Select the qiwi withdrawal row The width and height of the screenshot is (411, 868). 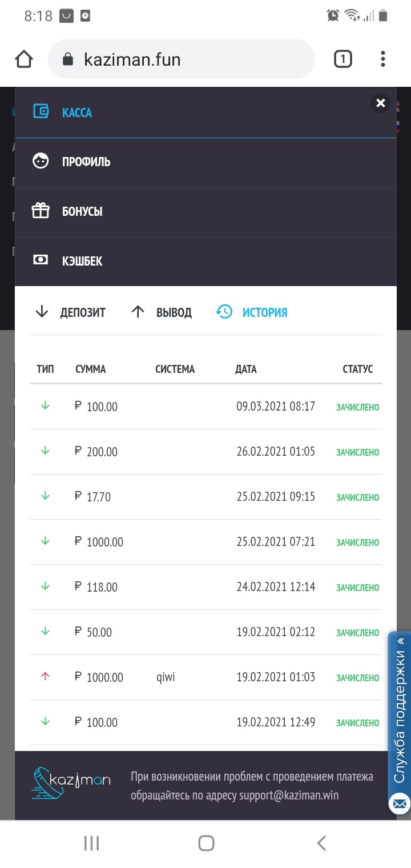tap(205, 677)
